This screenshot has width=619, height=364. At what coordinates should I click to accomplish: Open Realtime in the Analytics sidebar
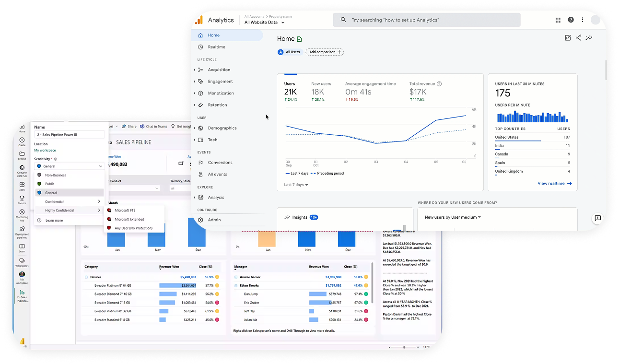click(216, 47)
